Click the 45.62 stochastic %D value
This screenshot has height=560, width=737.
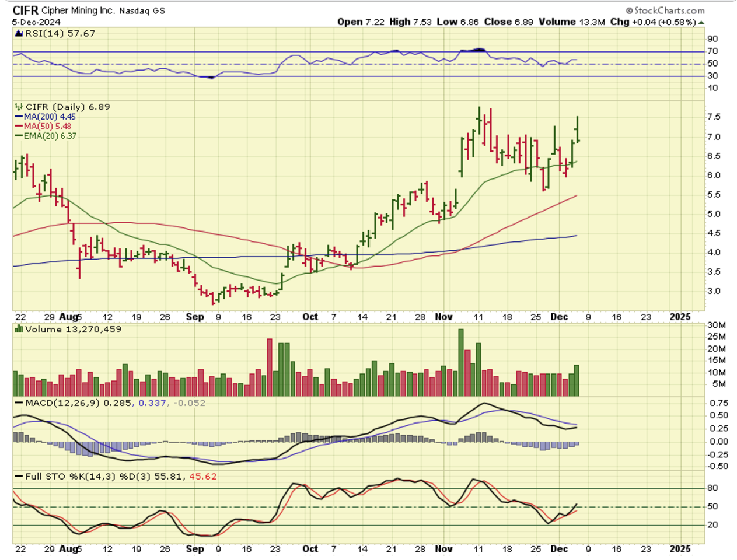pos(203,476)
